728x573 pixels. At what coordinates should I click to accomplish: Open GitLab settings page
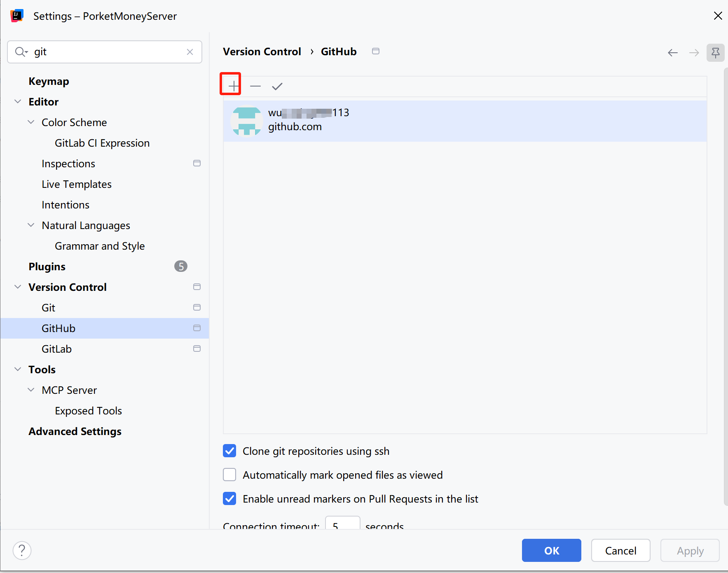click(x=56, y=349)
